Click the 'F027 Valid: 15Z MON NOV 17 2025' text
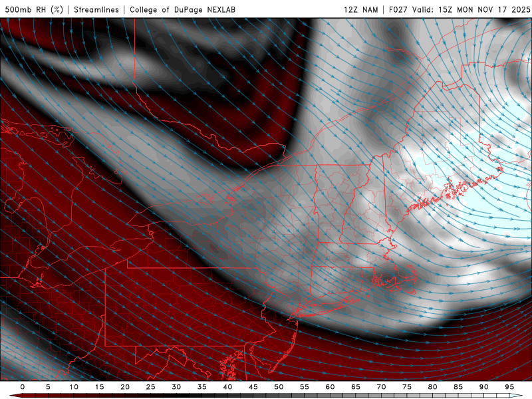The width and height of the screenshot is (532, 399). tap(460, 9)
